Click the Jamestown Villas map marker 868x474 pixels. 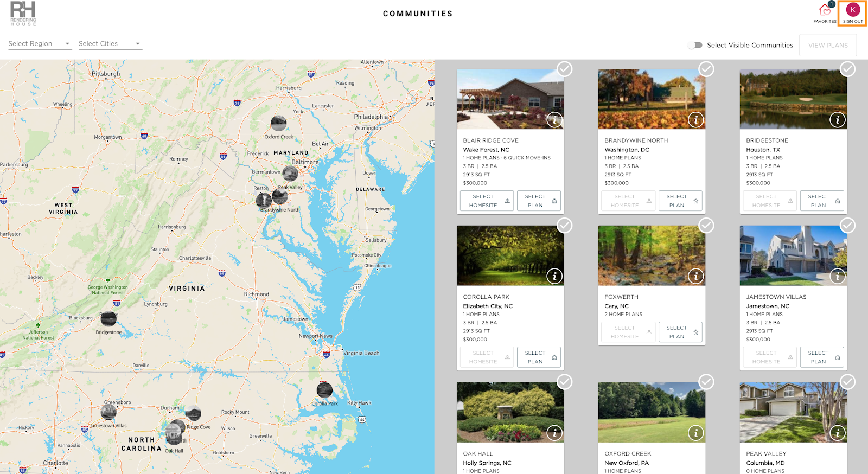click(x=108, y=412)
